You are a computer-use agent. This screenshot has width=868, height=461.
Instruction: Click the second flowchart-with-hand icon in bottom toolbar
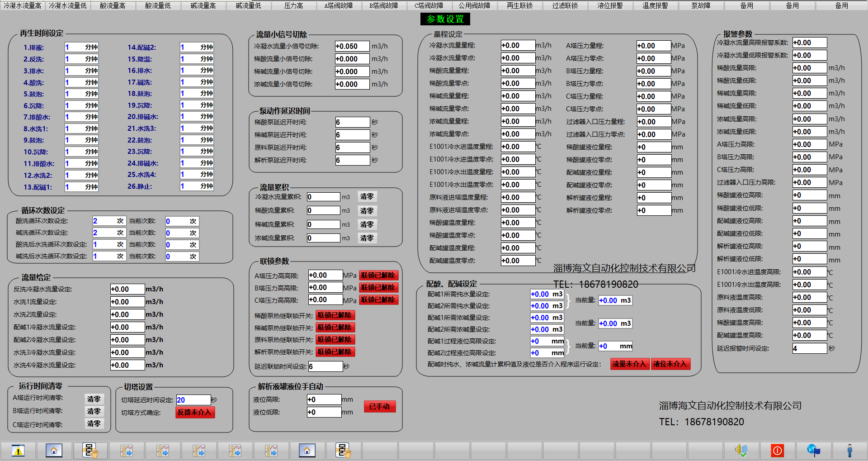click(343, 451)
